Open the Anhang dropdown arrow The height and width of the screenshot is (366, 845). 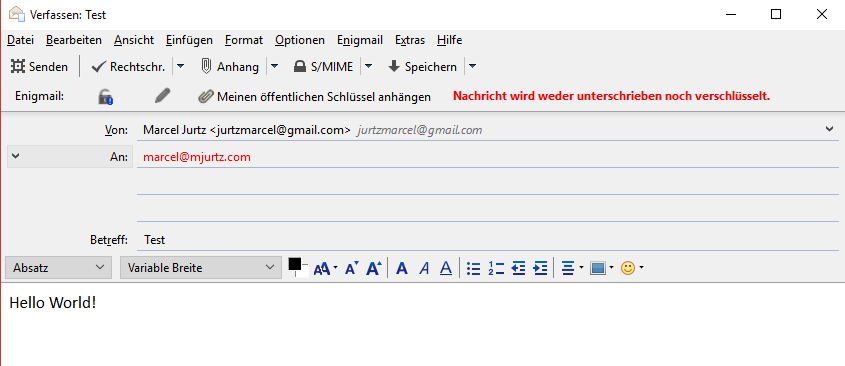pos(274,66)
